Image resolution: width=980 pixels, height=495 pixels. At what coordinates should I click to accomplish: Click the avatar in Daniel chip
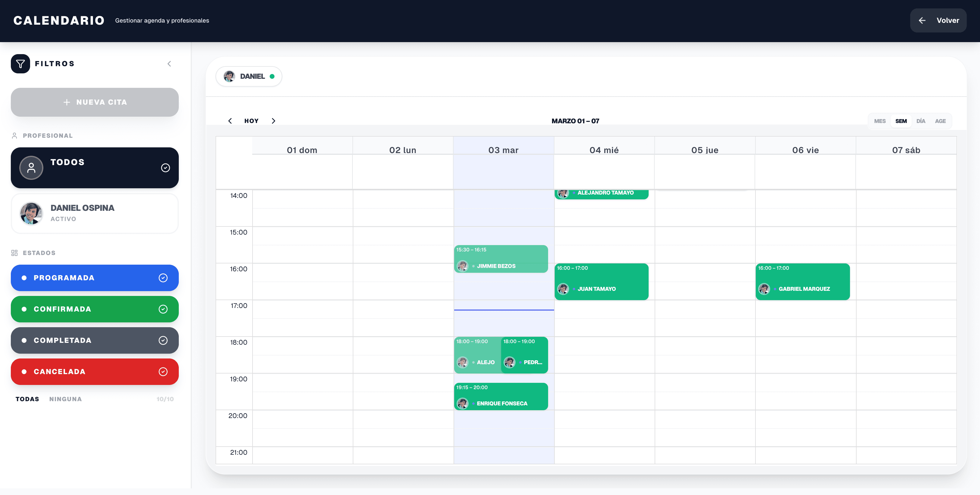click(229, 76)
